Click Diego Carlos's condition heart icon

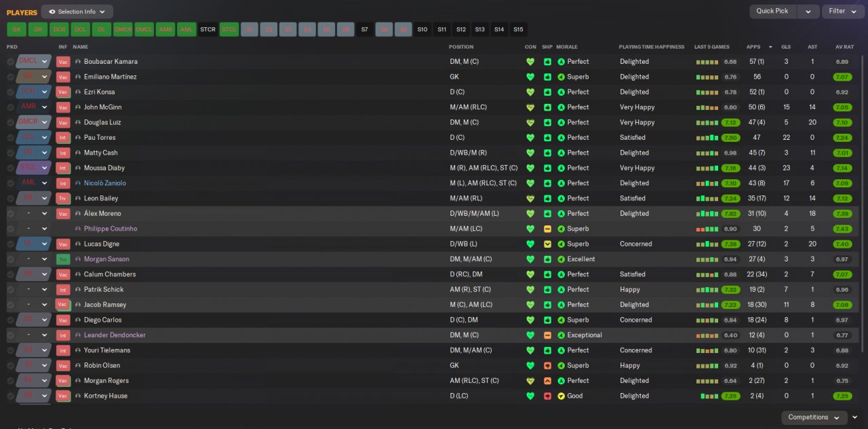530,320
